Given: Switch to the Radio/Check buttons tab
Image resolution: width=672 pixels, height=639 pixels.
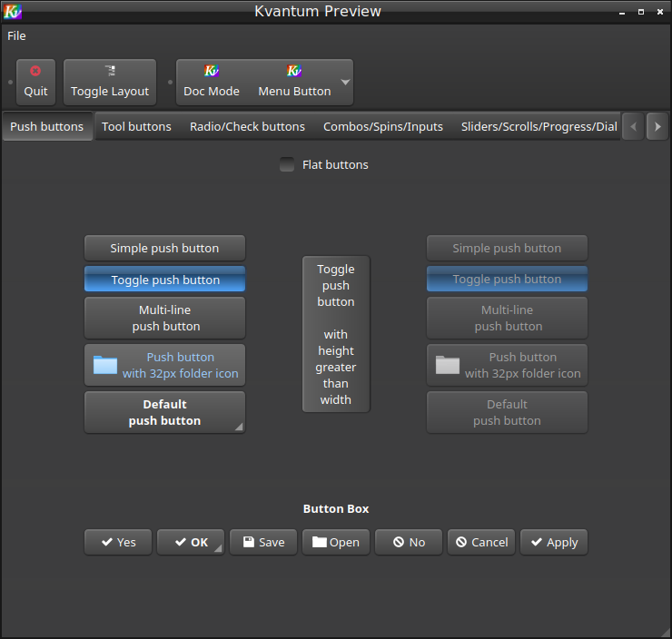Looking at the screenshot, I should 247,126.
